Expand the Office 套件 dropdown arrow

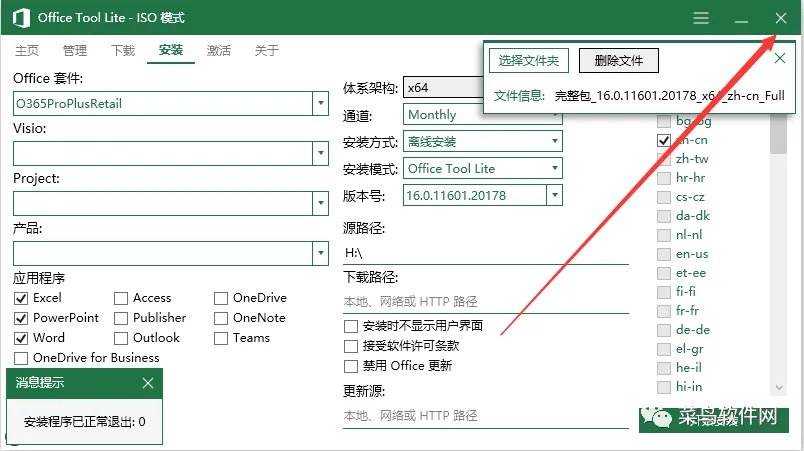click(x=320, y=104)
